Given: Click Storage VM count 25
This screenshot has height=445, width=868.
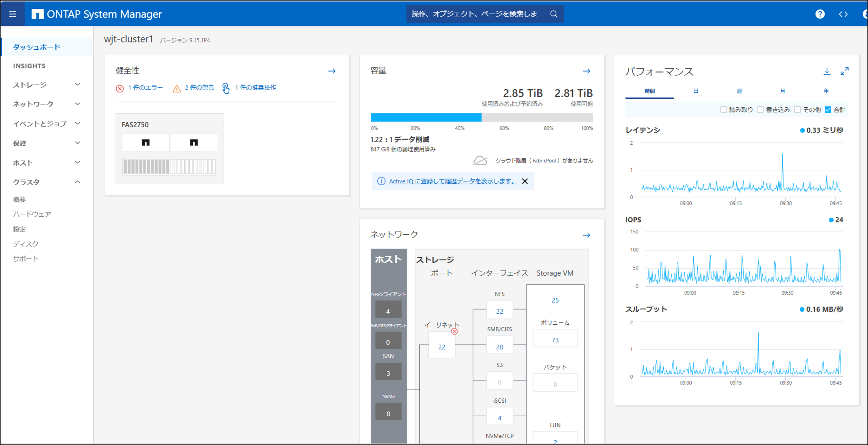Looking at the screenshot, I should [x=555, y=300].
